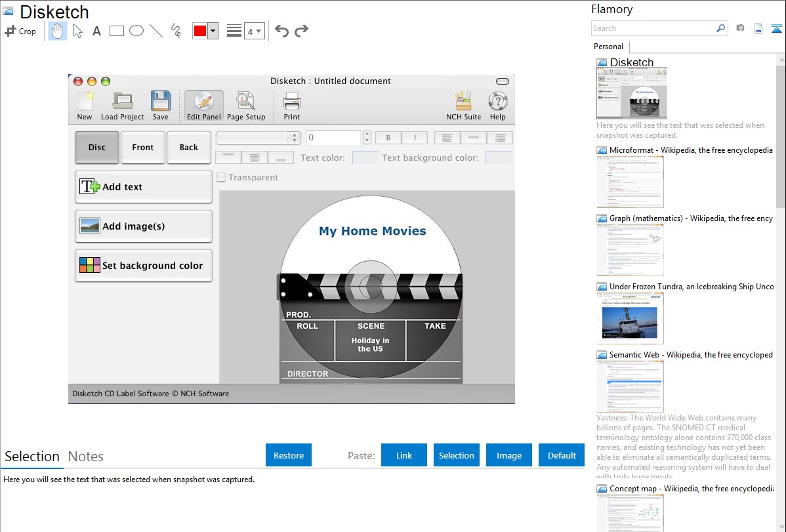786x532 pixels.
Task: Click Set background color button
Action: [x=144, y=266]
